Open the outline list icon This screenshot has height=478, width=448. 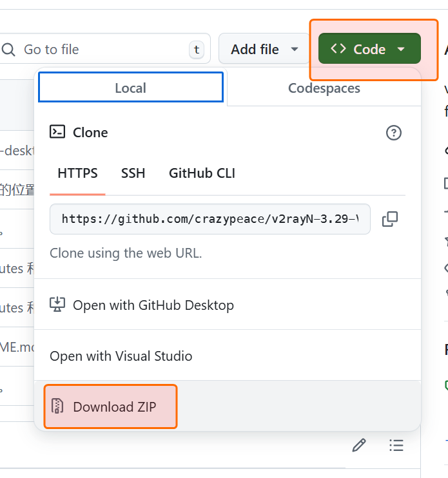[396, 445]
